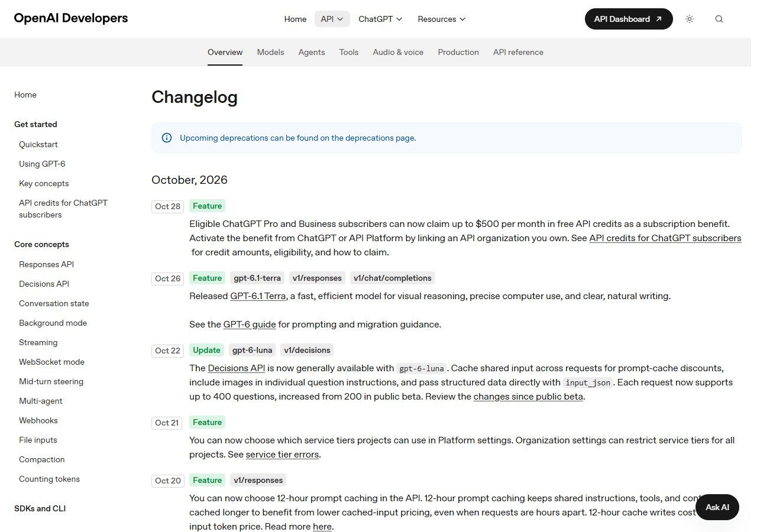Open Compaction in the sidebar

pos(42,459)
